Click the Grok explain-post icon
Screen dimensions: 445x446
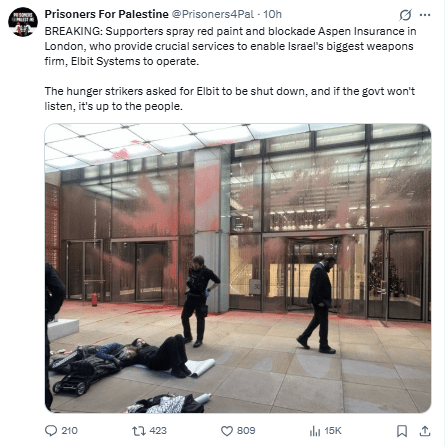click(x=405, y=15)
